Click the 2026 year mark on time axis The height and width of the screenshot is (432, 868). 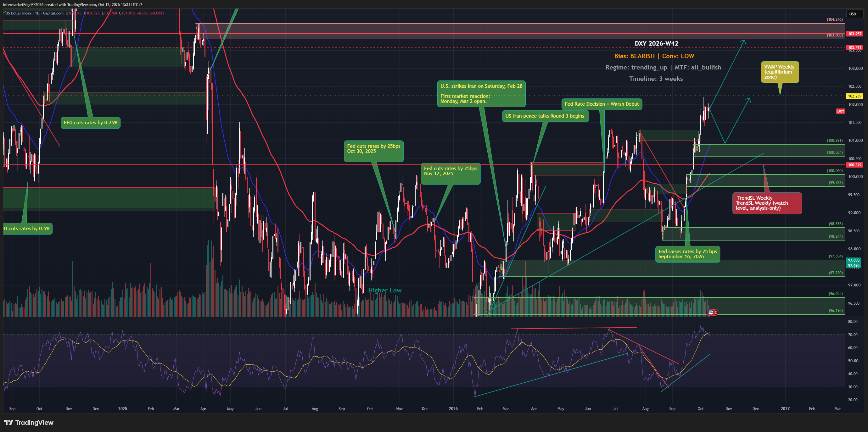point(453,409)
